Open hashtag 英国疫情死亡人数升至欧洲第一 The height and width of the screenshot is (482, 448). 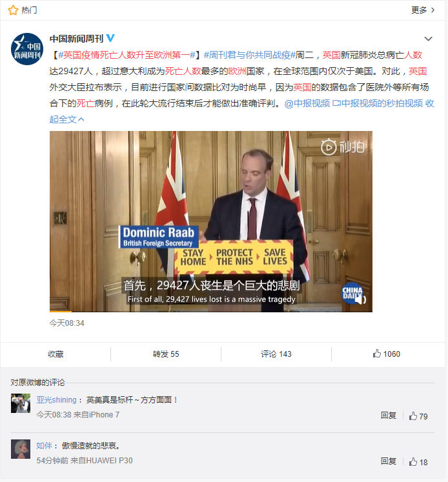[127, 55]
